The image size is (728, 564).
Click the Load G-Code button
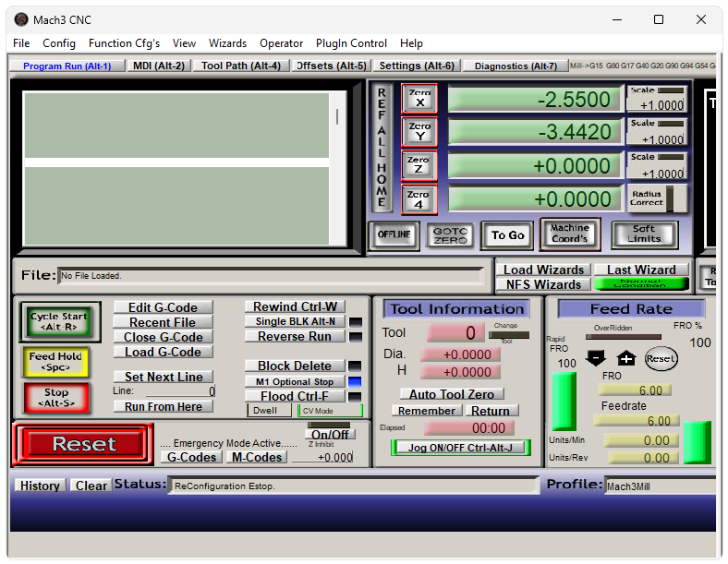click(163, 352)
